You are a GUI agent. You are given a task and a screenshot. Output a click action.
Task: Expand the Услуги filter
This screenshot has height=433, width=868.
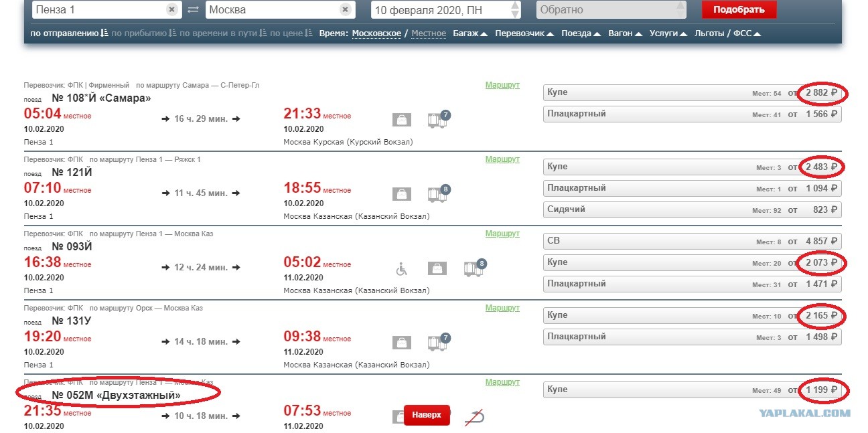point(668,33)
